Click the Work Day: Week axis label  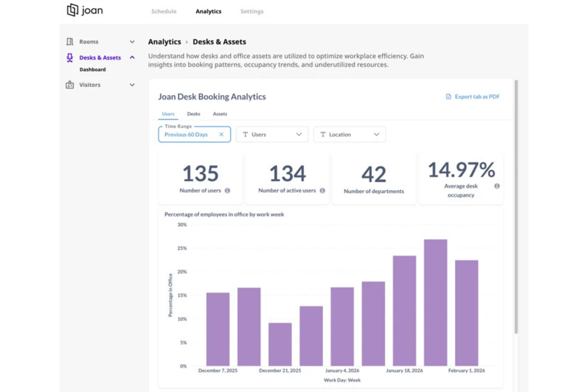click(x=342, y=380)
